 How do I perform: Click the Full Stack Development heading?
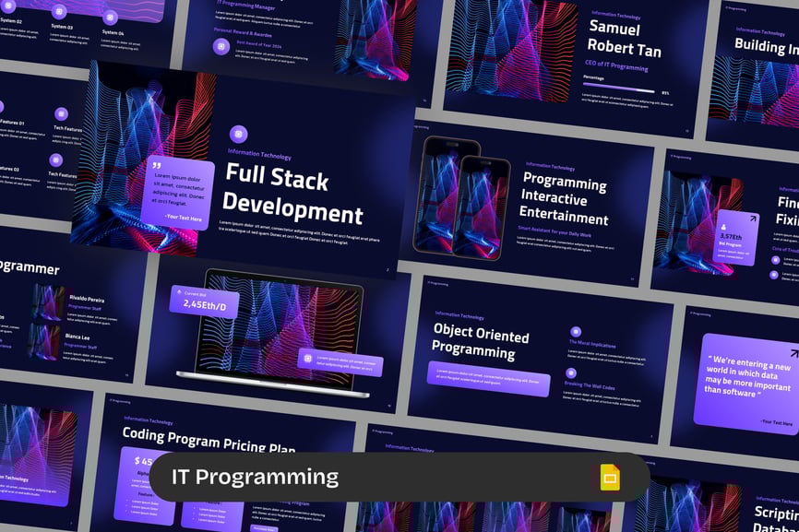292,192
